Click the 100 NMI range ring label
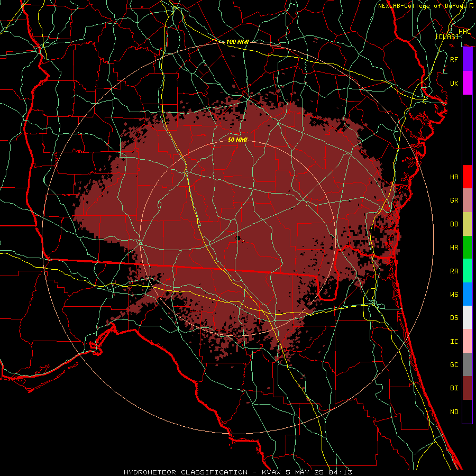This screenshot has width=476, height=476. [237, 42]
